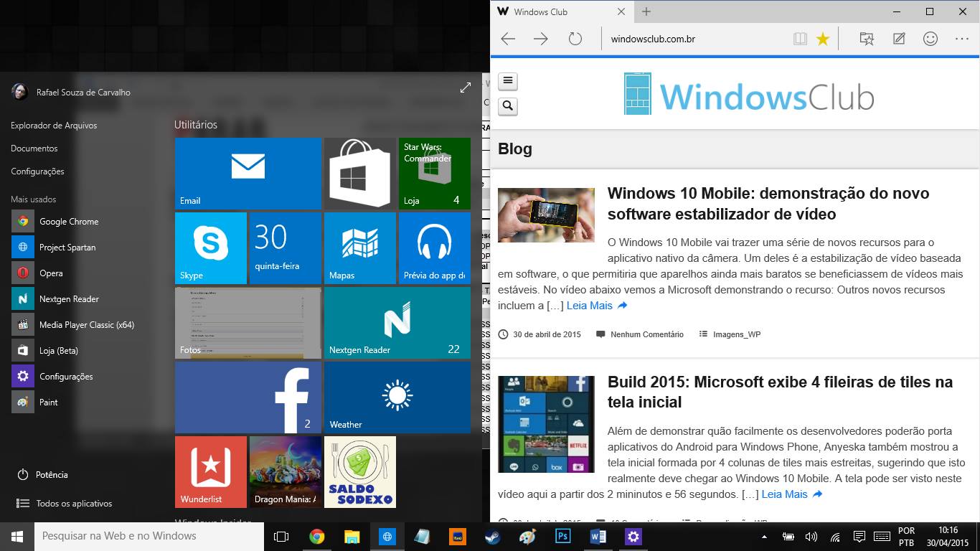The height and width of the screenshot is (551, 980).
Task: Launch the Wunderlist tile
Action: tap(211, 471)
